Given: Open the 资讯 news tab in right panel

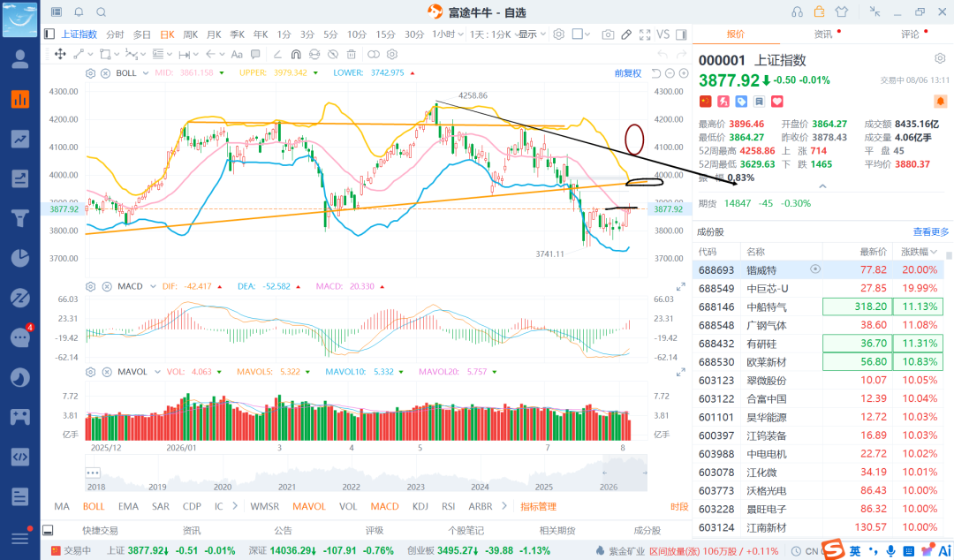Looking at the screenshot, I should 823,34.
